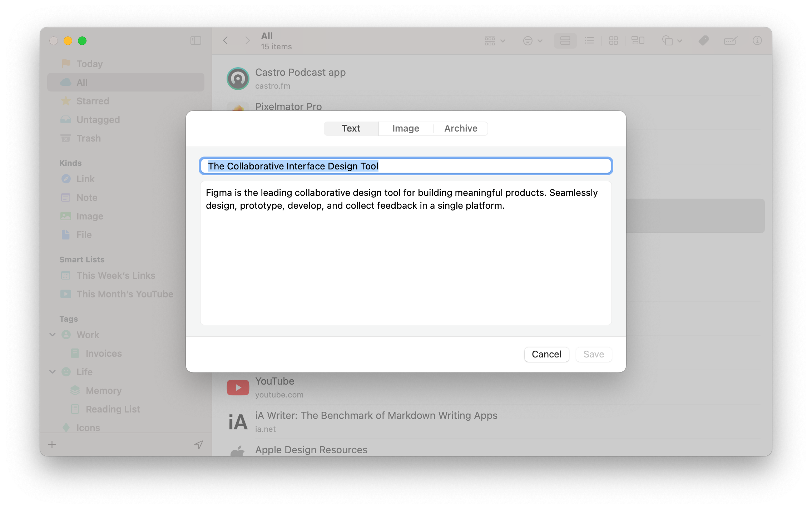812x509 pixels.
Task: Select the magazine layout view icon
Action: pyautogui.click(x=638, y=40)
